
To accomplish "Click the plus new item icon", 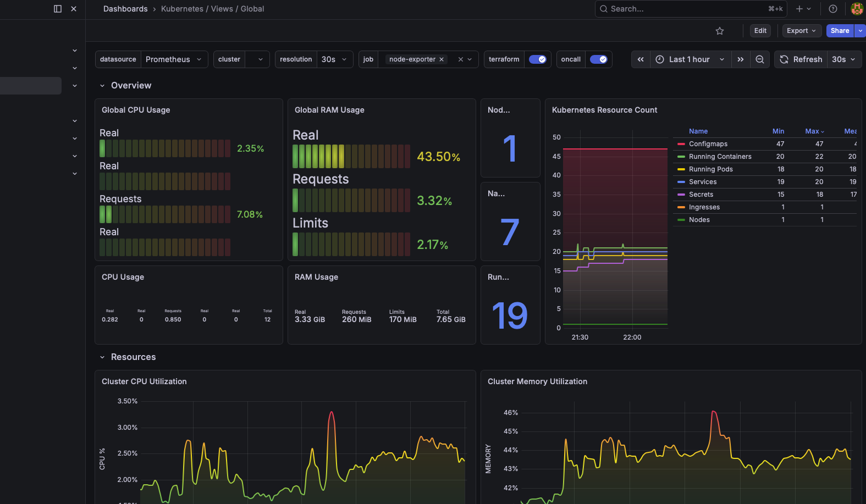I will (x=799, y=9).
